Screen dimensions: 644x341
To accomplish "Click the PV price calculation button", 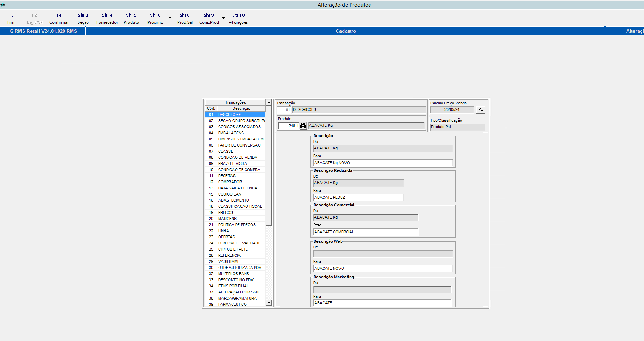I will click(481, 110).
